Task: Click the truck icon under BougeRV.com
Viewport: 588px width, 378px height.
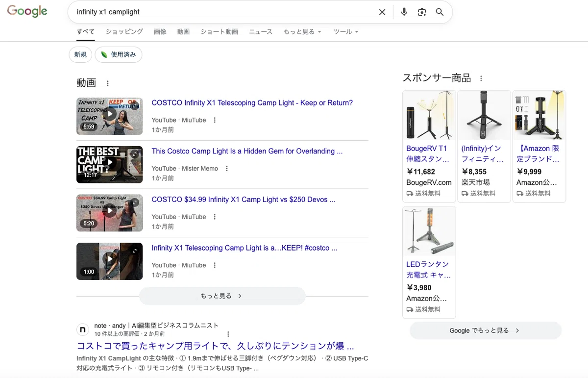Action: pyautogui.click(x=410, y=194)
